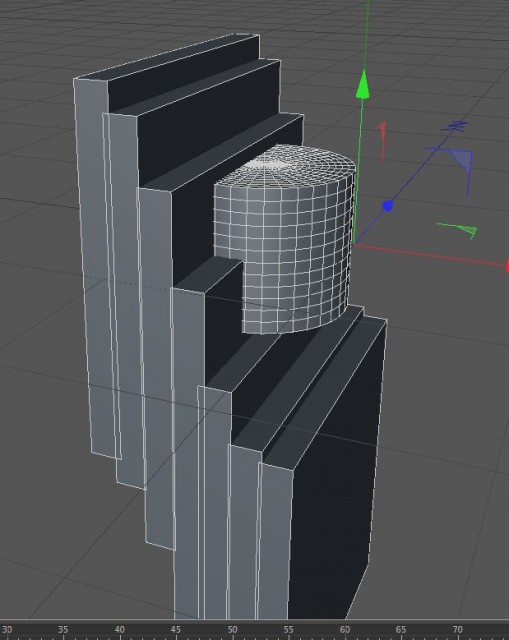Click the blue Z-axis dot handle
This screenshot has width=509, height=640.
(387, 206)
